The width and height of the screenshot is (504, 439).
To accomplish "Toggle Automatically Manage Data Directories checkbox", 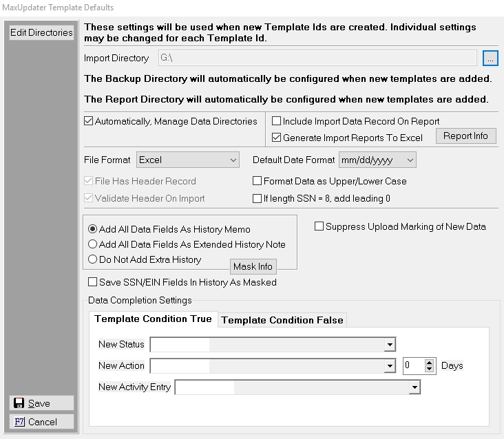I will (x=89, y=122).
